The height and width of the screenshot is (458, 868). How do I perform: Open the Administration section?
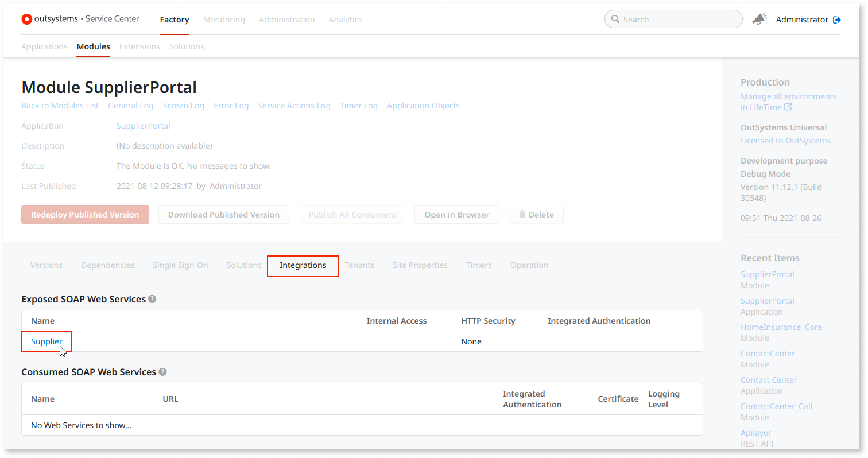point(287,20)
